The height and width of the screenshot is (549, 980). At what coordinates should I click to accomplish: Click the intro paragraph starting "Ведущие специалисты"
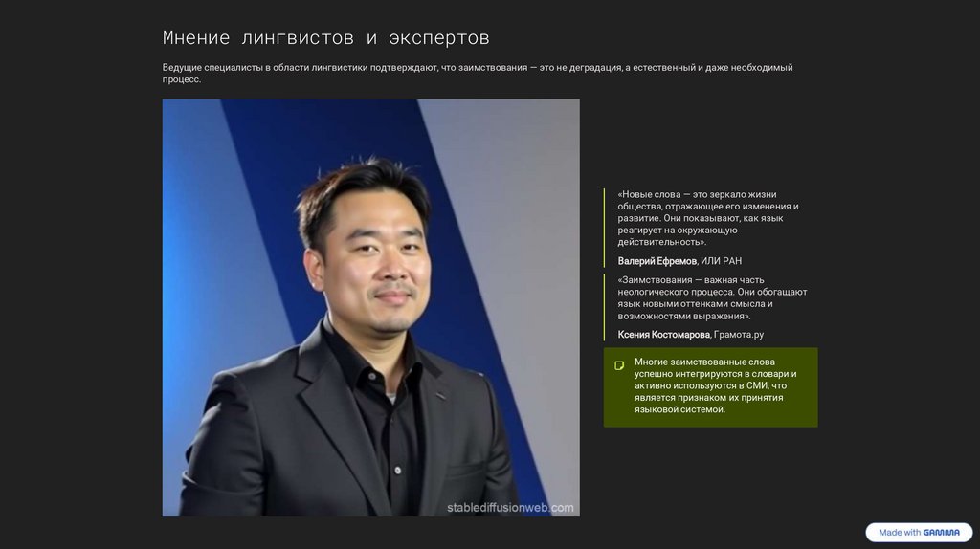pyautogui.click(x=478, y=73)
